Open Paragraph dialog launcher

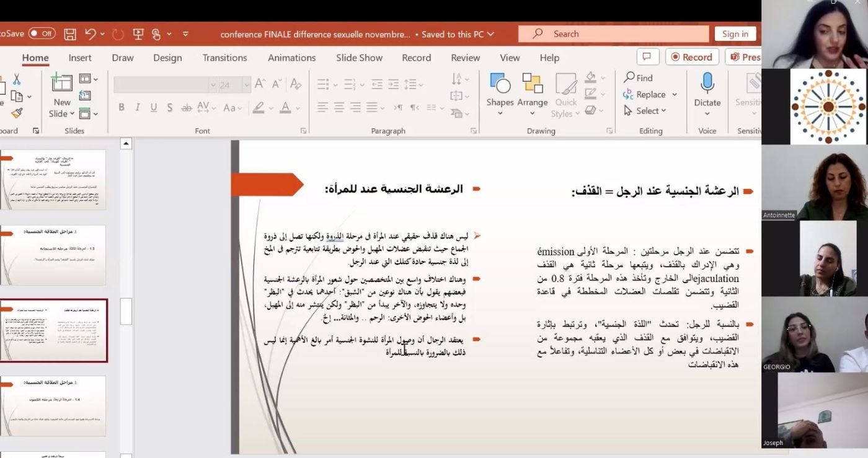click(x=474, y=131)
